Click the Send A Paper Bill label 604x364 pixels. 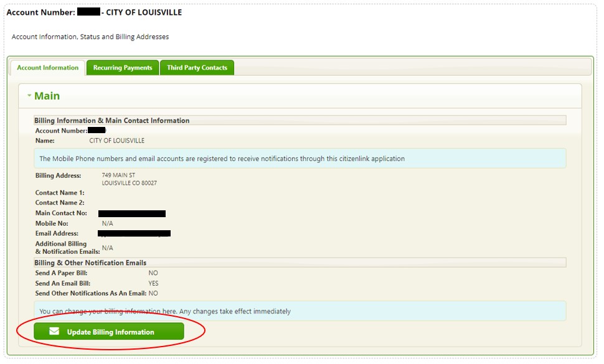point(61,273)
